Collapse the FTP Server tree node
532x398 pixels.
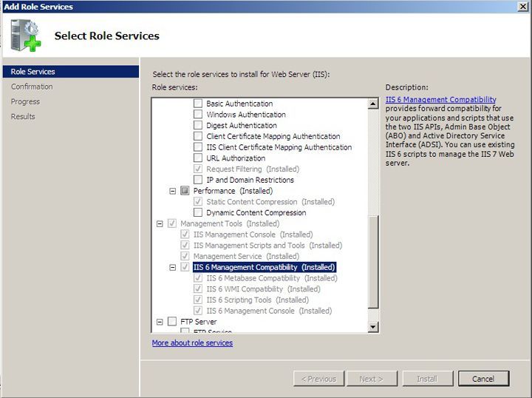tap(160, 322)
